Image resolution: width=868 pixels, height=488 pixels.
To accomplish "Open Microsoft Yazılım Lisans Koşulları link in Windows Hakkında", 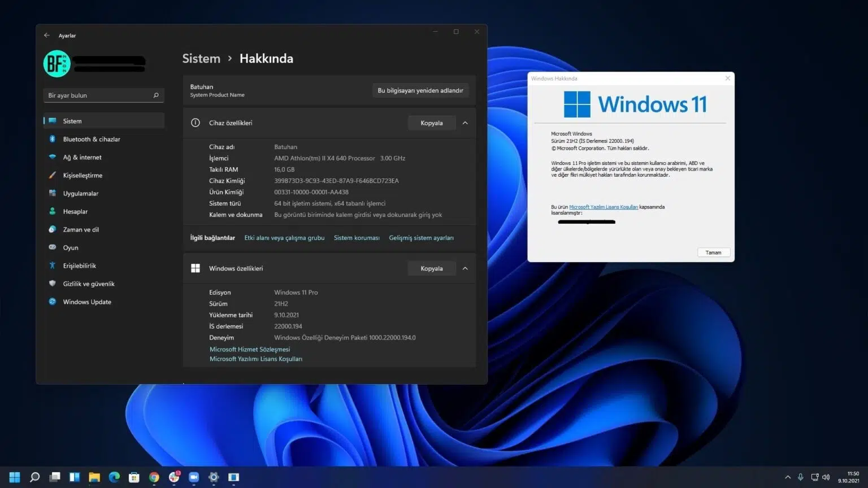I will 604,207.
